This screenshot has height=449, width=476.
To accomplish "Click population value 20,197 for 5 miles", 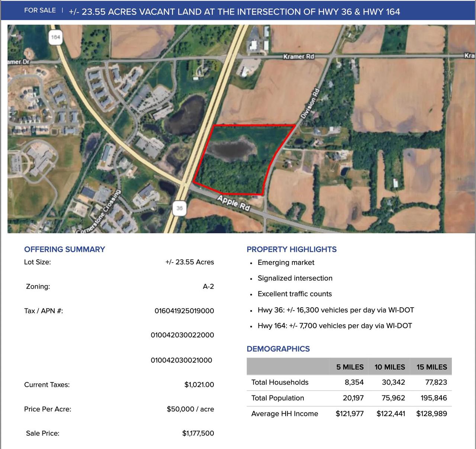I will point(353,398).
